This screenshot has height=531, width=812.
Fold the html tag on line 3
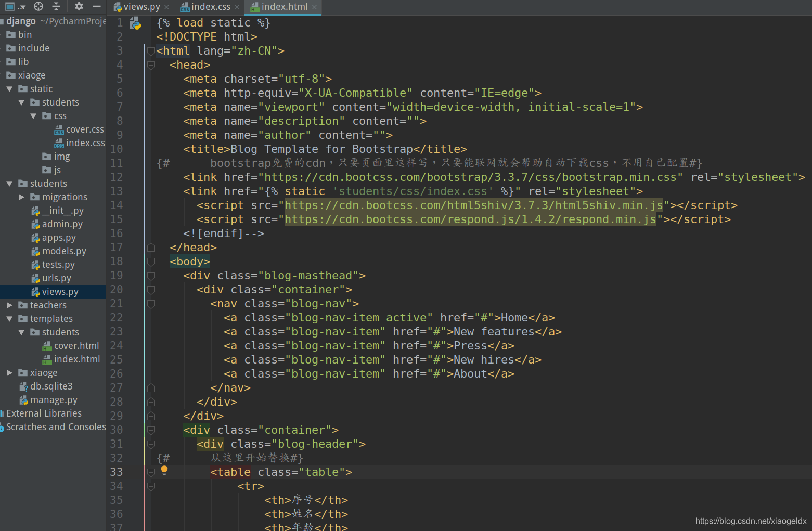click(x=151, y=51)
